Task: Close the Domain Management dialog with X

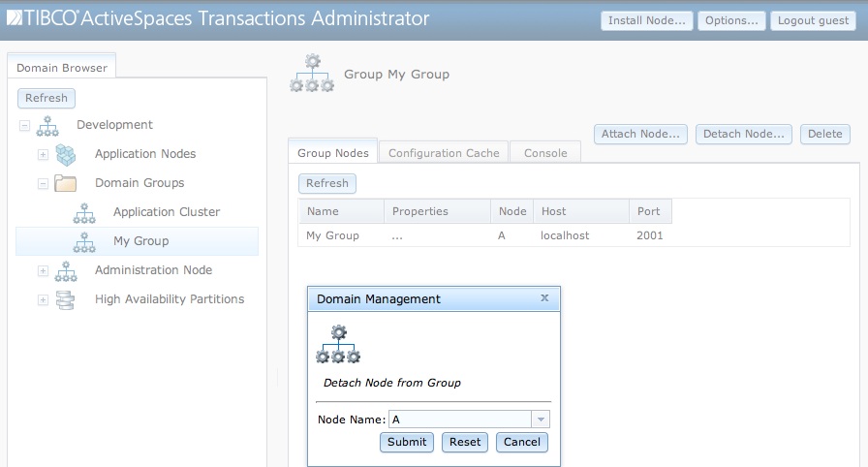Action: tap(544, 297)
